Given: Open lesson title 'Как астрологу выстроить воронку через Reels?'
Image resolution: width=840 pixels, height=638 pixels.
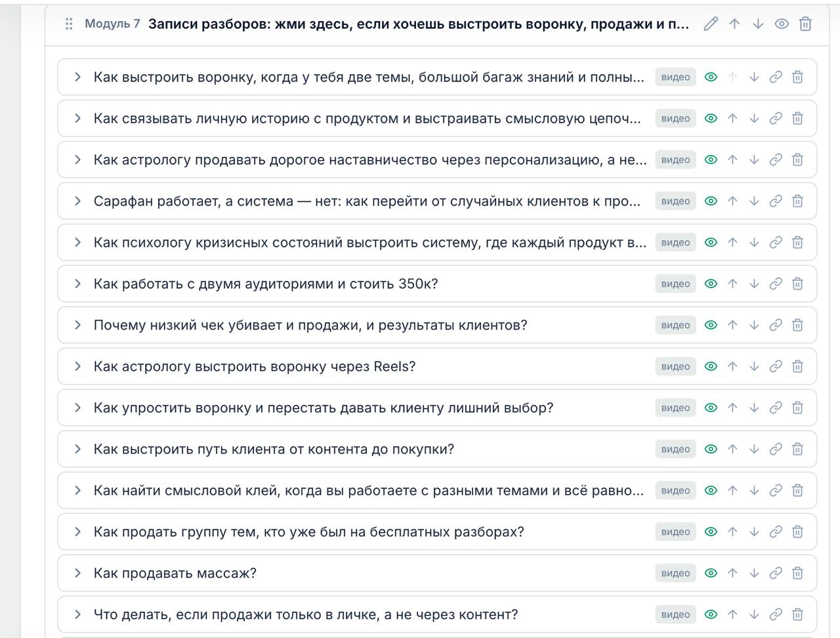Looking at the screenshot, I should pos(255,366).
